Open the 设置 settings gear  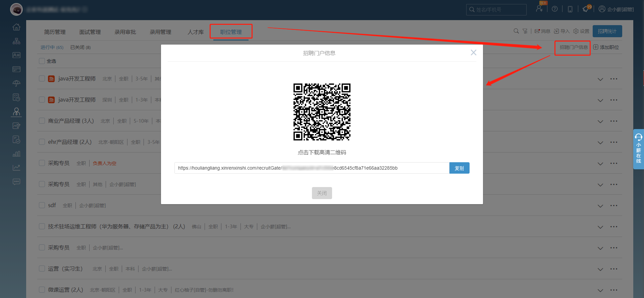(581, 31)
